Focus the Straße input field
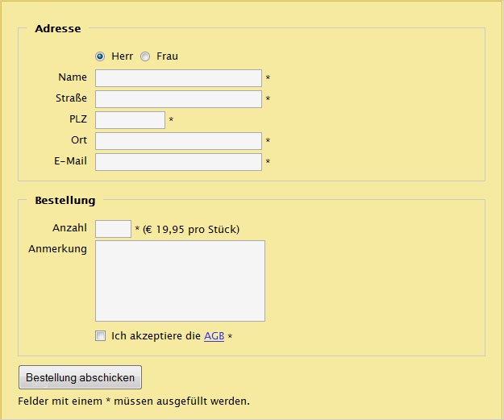 click(x=178, y=99)
